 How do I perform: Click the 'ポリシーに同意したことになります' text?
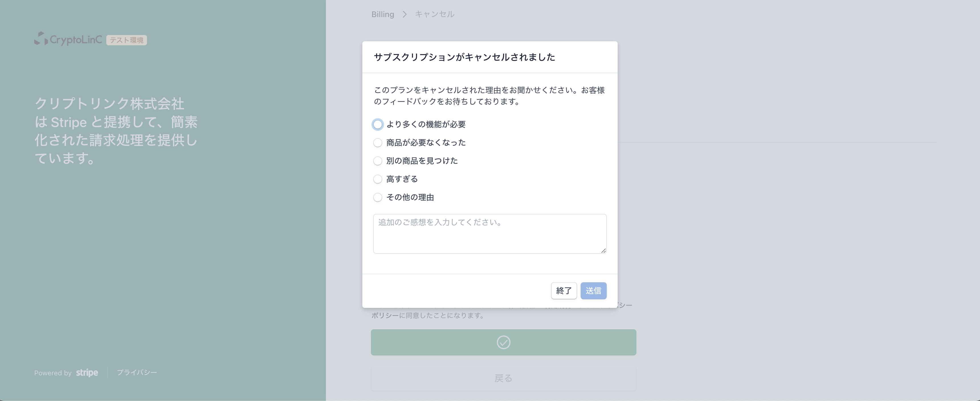(x=428, y=315)
